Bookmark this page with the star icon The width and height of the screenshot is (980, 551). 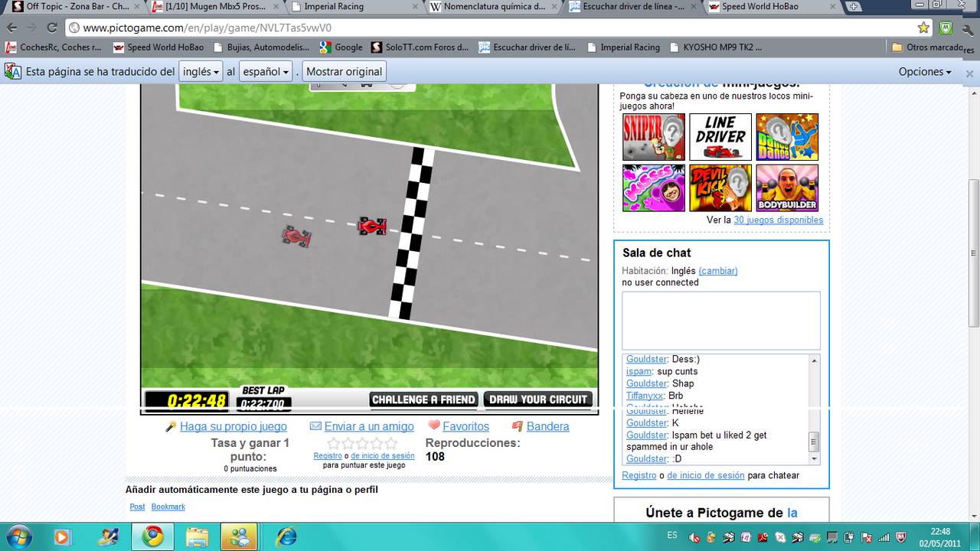(x=924, y=28)
